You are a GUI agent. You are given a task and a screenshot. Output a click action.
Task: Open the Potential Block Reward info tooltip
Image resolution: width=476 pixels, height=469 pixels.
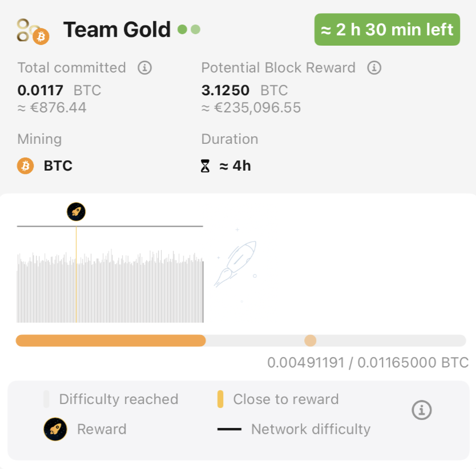pos(374,68)
